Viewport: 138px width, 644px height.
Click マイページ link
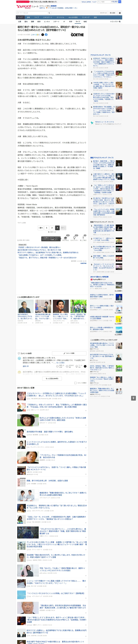[103, 13]
